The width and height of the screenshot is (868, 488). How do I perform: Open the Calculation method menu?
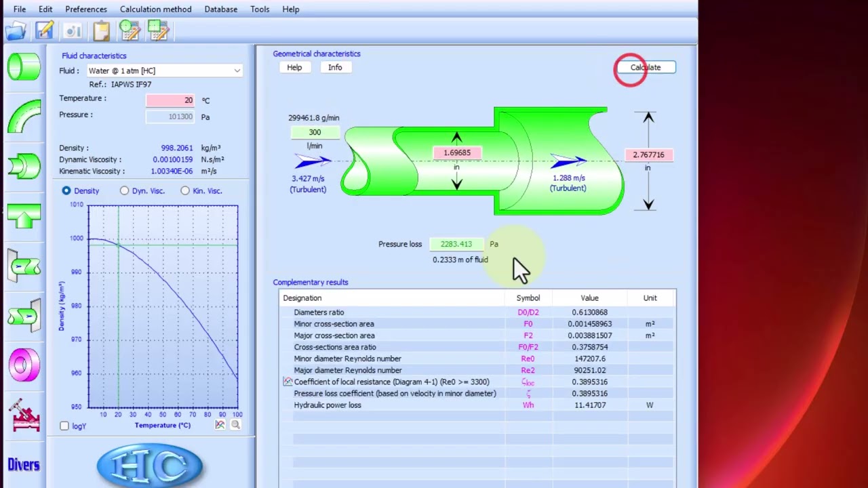point(155,9)
